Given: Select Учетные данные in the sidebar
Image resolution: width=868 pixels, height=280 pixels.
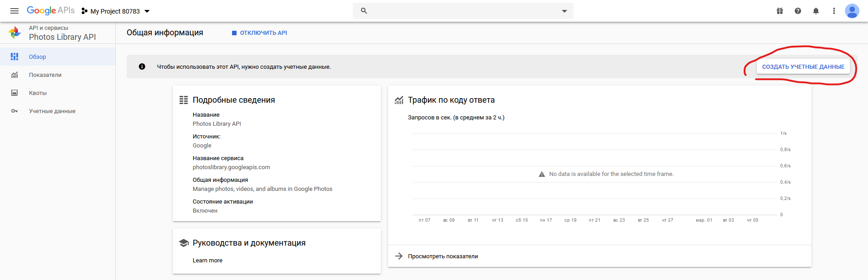Looking at the screenshot, I should pyautogui.click(x=58, y=111).
